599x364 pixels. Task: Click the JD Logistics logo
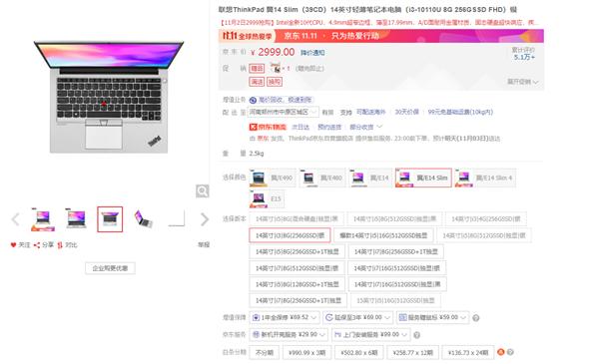268,127
